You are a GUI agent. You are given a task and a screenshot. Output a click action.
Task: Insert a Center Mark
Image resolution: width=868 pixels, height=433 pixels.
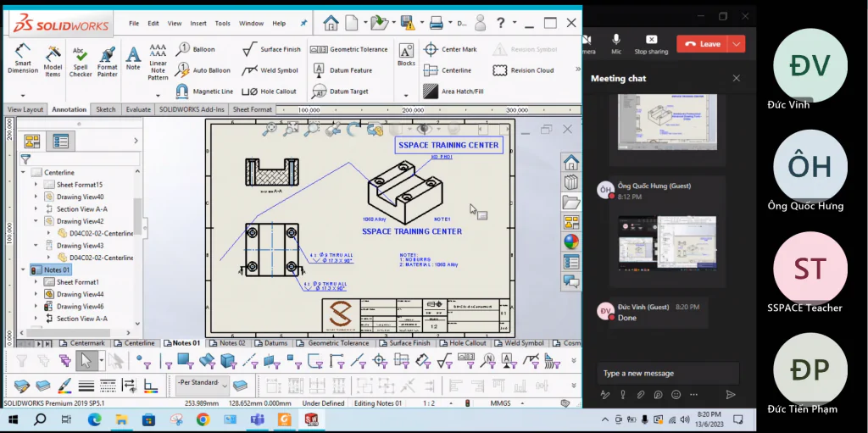(x=450, y=49)
